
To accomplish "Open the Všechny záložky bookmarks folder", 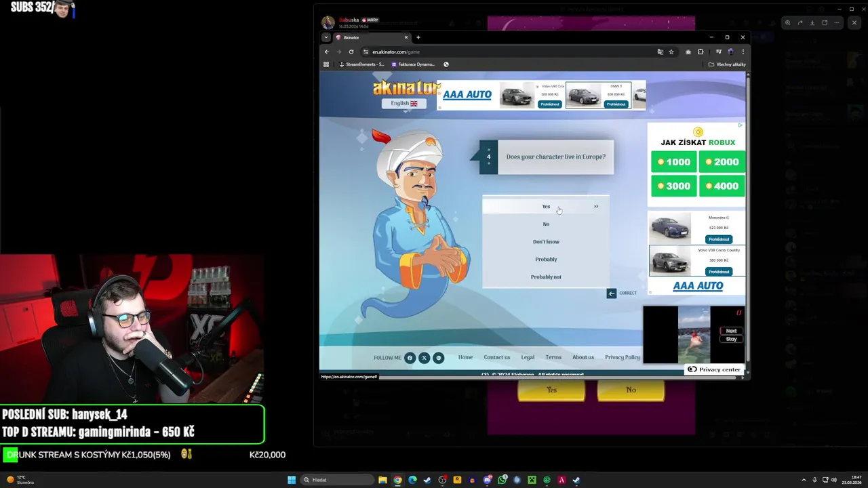I will click(727, 64).
